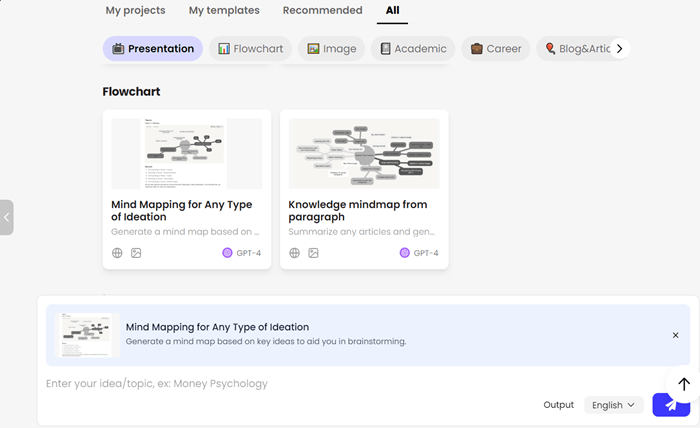Filter by Blog&Article category chip
The width and height of the screenshot is (700, 428).
coord(578,49)
